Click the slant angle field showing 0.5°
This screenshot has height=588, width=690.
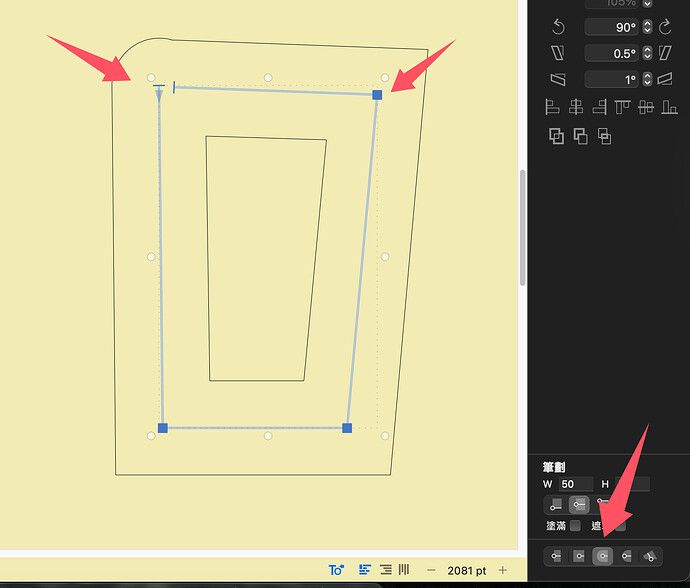point(612,53)
